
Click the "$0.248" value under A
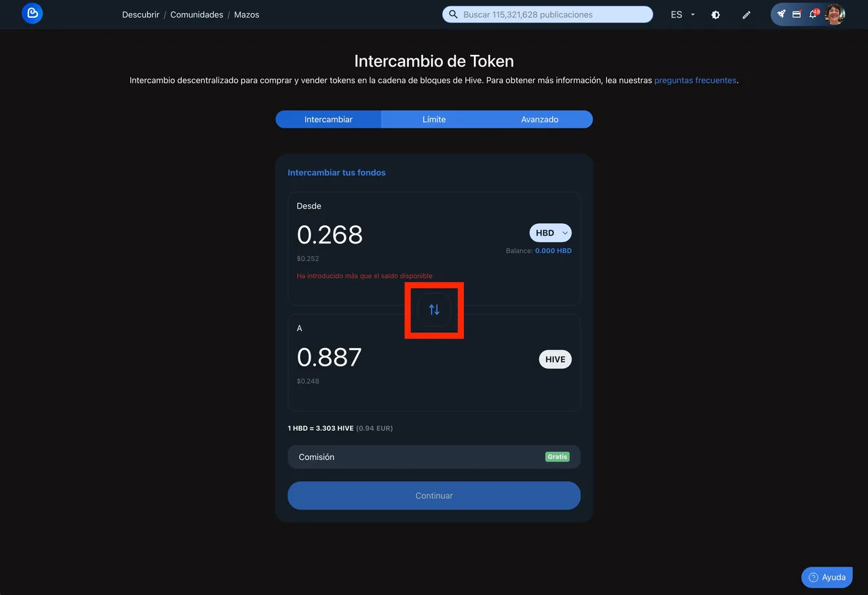click(x=308, y=381)
